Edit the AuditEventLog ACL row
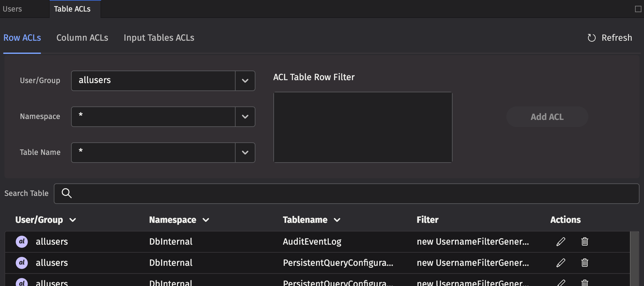Screen dimensions: 644x286 (561, 241)
